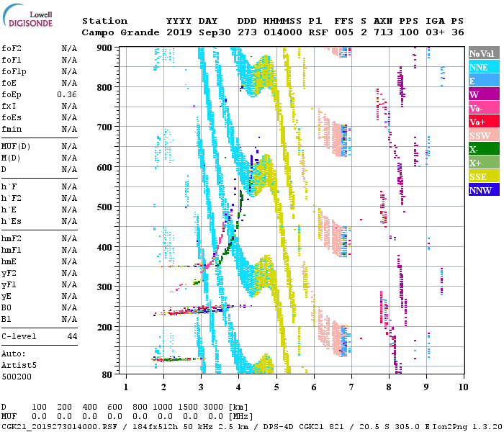Image resolution: width=504 pixels, height=432 pixels.
Task: Click the 3000 km distance label
Action: click(x=213, y=407)
